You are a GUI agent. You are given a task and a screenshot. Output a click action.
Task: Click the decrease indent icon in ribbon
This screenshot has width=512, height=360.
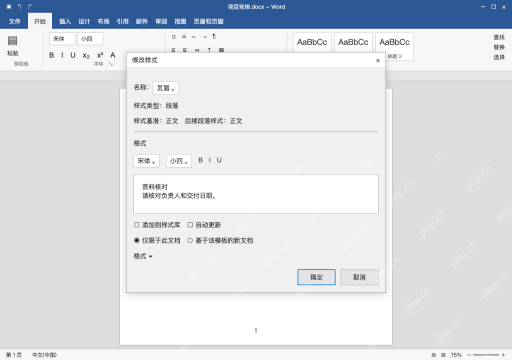pyautogui.click(x=194, y=37)
